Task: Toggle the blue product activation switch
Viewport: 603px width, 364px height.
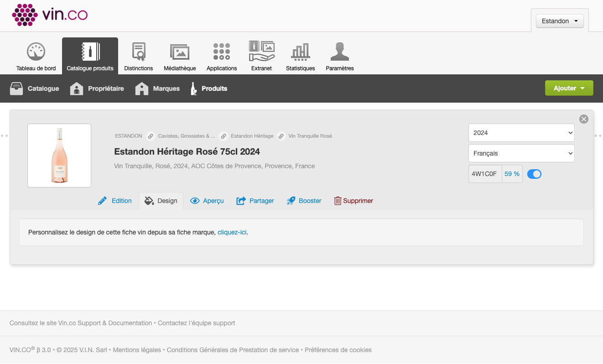Action: pyautogui.click(x=534, y=174)
